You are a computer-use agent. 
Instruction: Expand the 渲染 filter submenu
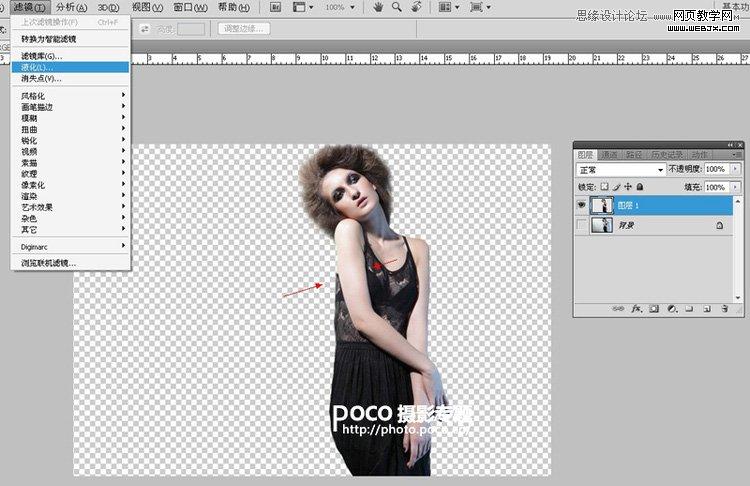71,196
